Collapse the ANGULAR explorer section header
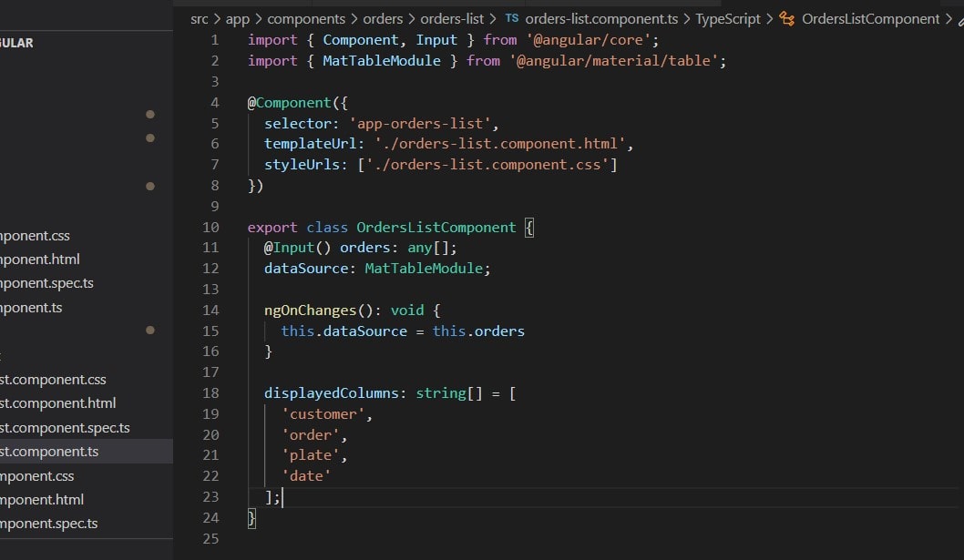Image resolution: width=964 pixels, height=560 pixels. [18, 43]
